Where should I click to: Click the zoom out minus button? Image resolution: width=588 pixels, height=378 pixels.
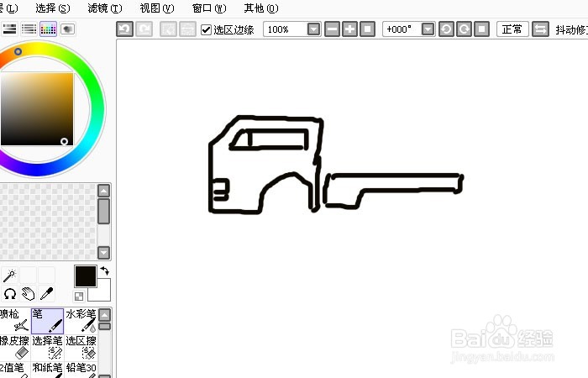coord(332,29)
